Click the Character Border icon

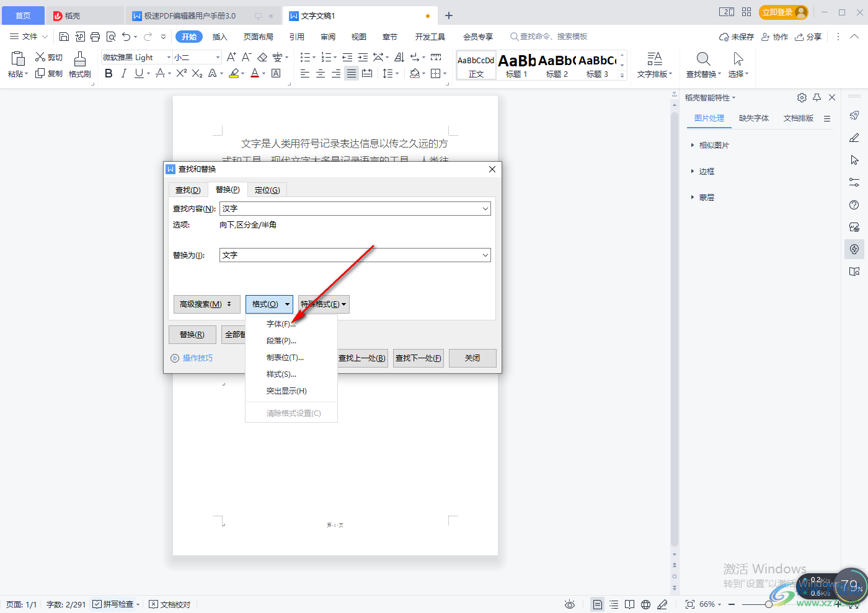(x=277, y=73)
